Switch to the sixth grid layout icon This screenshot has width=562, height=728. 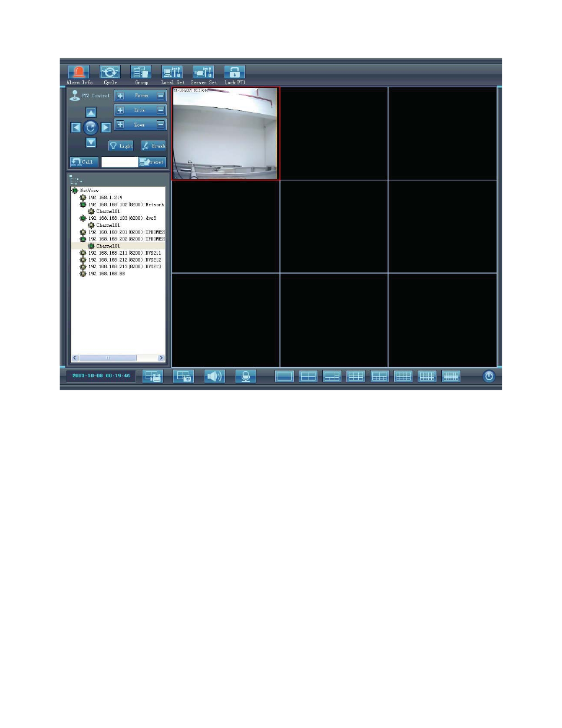[404, 376]
